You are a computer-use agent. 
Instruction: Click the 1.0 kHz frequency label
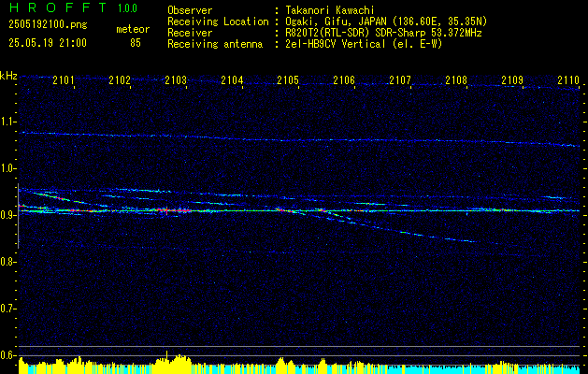click(7, 168)
